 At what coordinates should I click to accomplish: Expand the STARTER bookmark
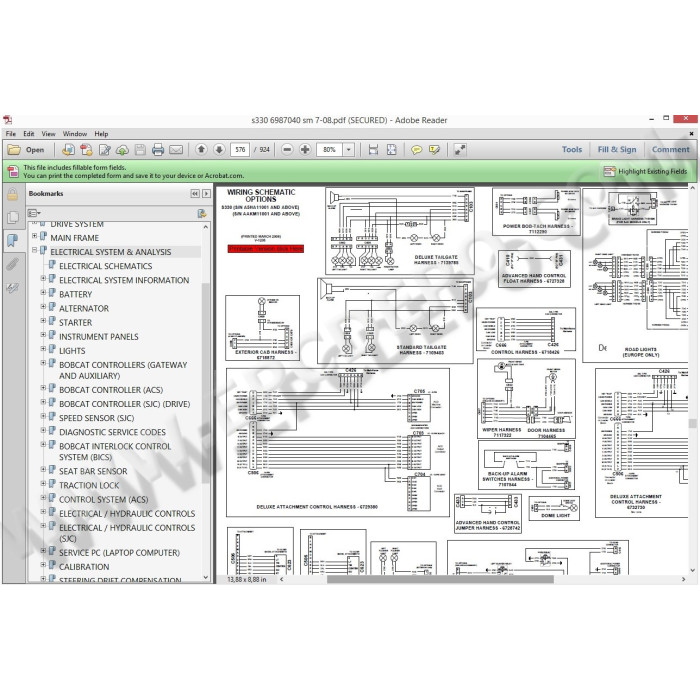point(43,320)
